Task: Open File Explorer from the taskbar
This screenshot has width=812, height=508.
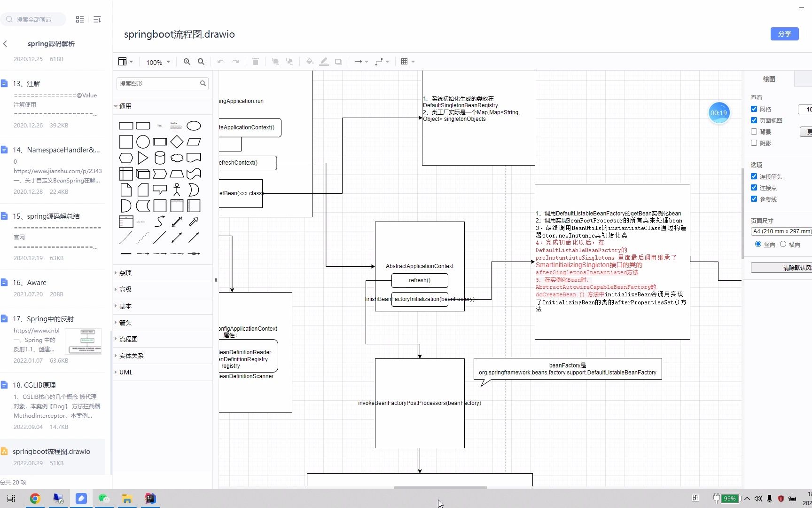Action: (x=127, y=499)
